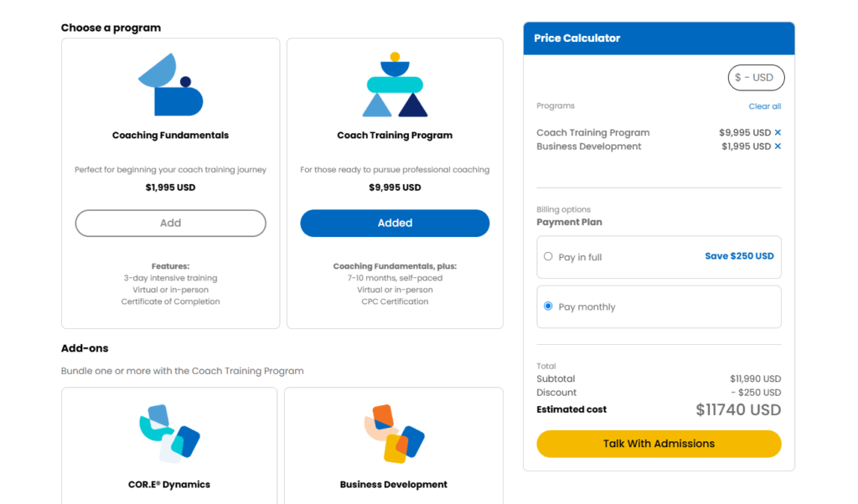The image size is (858, 504).
Task: Click the Clear all link
Action: [x=764, y=106]
